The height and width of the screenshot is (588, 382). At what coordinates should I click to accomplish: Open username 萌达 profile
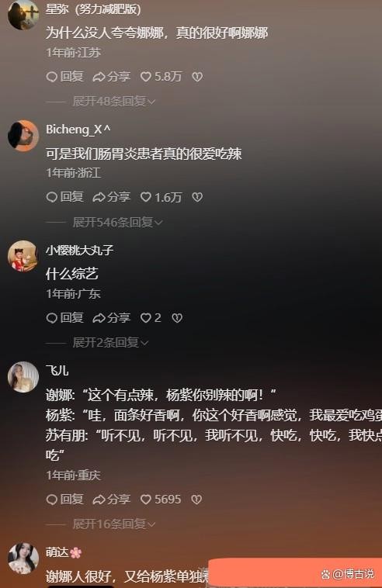(x=57, y=552)
